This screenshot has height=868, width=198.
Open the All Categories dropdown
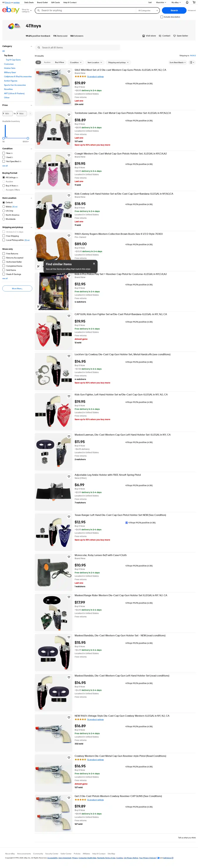(x=148, y=10)
